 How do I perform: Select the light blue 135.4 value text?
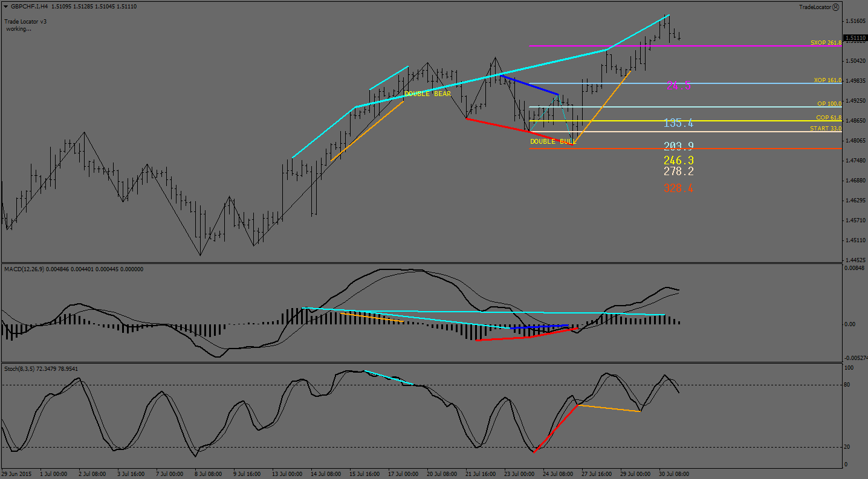678,123
